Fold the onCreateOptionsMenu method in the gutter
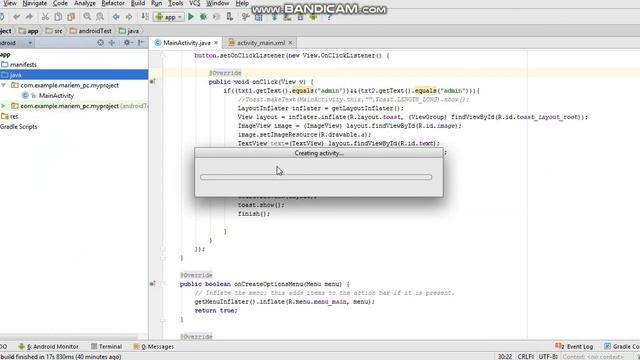 (x=162, y=284)
